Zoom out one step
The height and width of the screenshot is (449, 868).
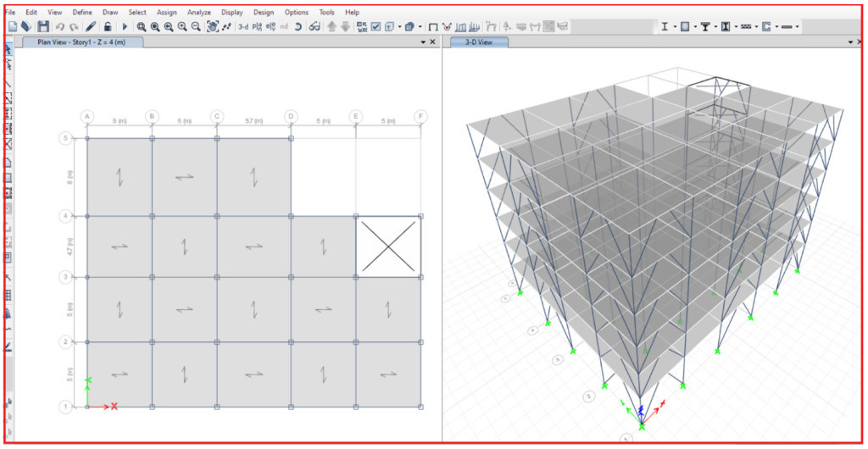(196, 26)
